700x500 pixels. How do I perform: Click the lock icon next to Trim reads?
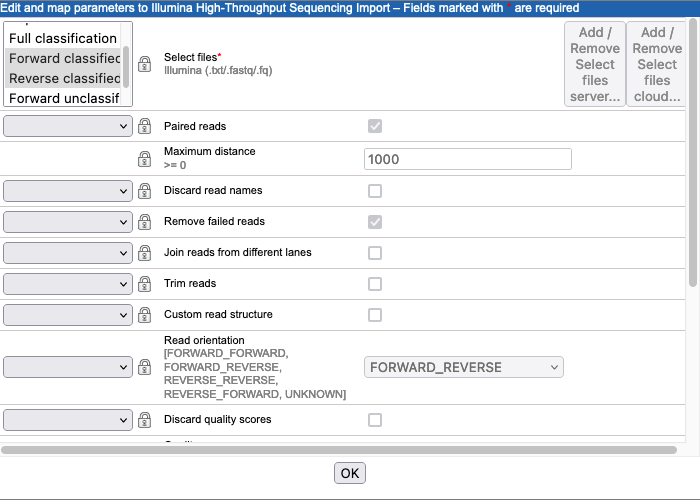click(145, 284)
